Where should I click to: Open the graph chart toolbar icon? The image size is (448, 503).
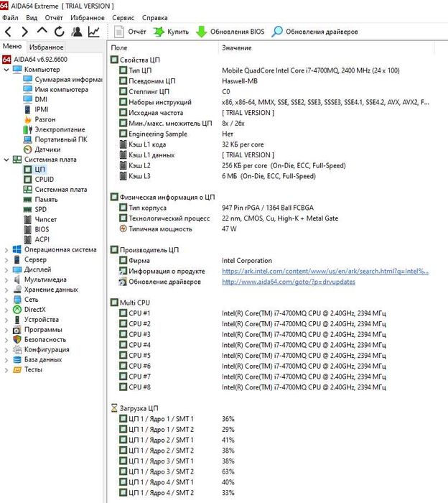pos(94,32)
